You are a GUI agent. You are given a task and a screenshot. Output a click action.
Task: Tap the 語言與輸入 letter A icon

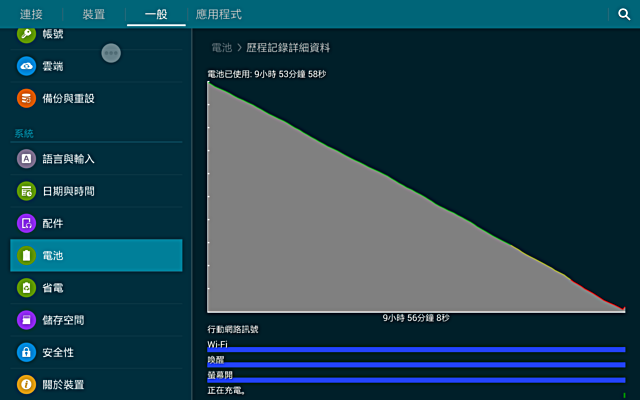27,159
